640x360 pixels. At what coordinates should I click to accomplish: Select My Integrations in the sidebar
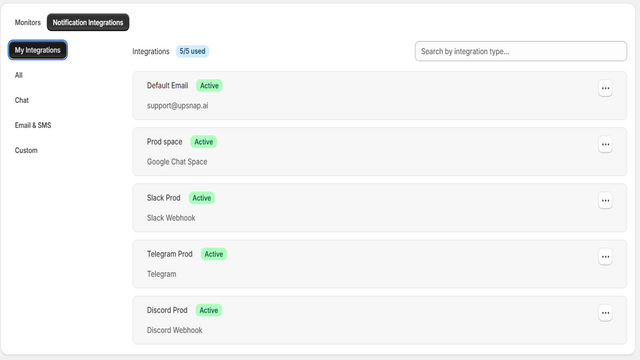(x=38, y=50)
